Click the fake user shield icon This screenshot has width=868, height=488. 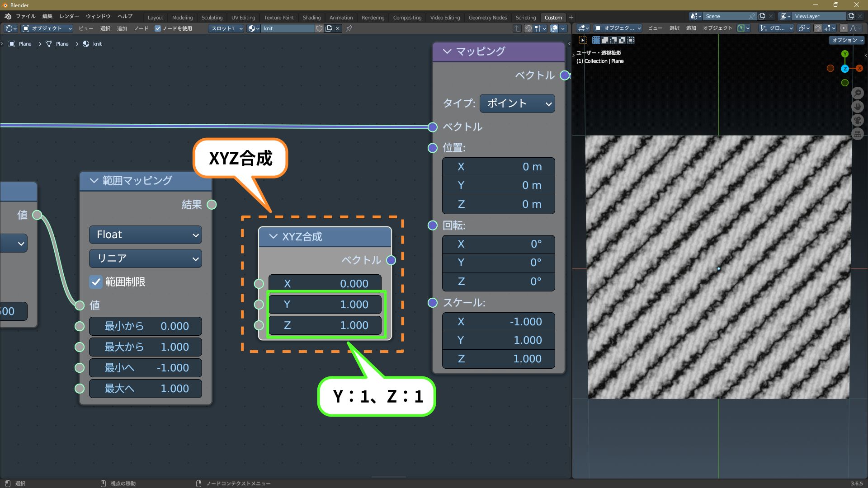319,28
